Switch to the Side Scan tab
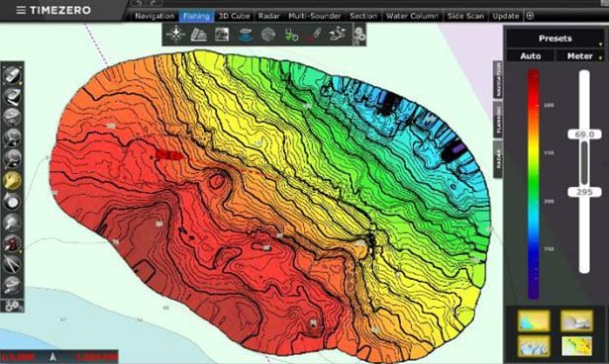Screen dimensions: 609x364 tap(465, 16)
